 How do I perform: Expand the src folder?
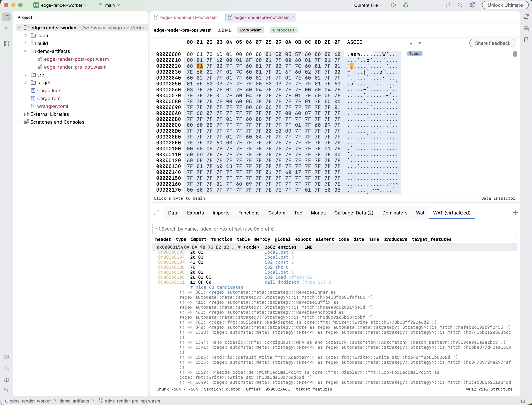click(x=26, y=75)
